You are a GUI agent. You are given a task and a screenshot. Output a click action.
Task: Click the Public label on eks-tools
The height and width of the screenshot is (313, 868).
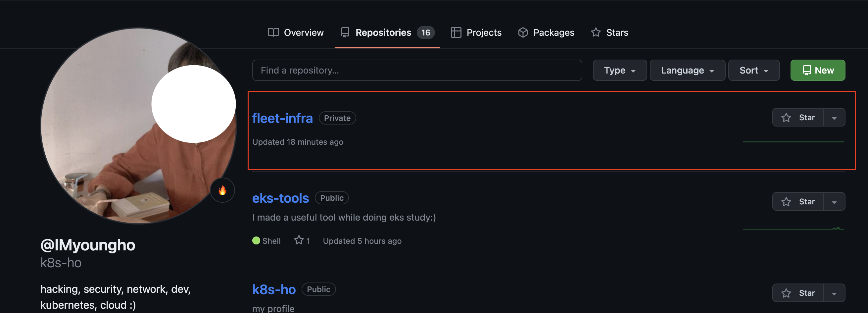point(332,198)
